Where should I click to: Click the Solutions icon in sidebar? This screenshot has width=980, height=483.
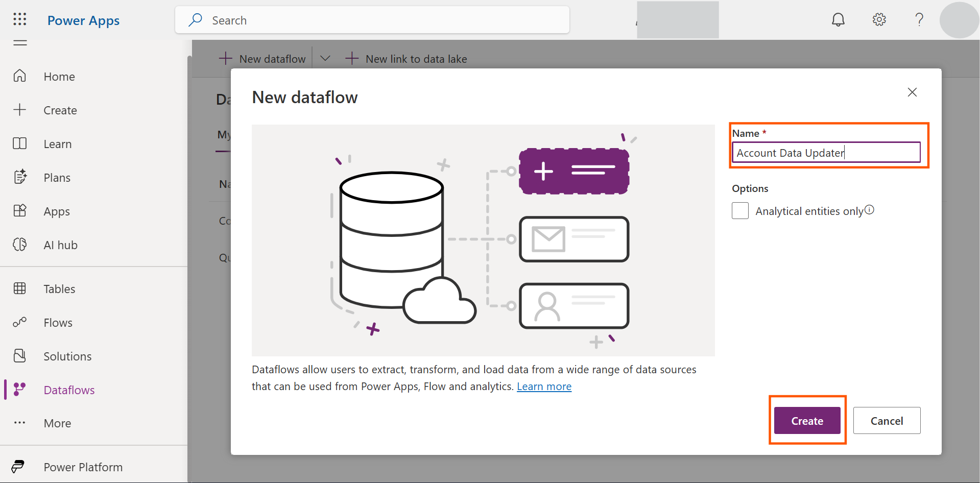coord(20,356)
